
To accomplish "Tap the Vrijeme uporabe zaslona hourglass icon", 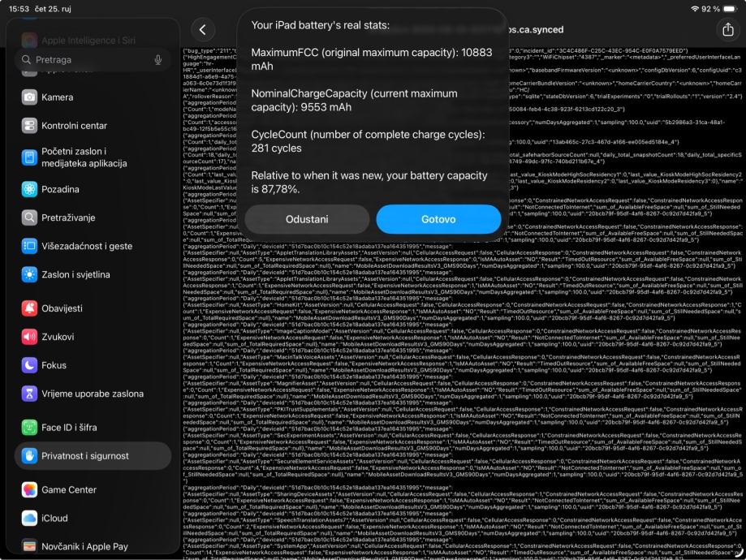I will [x=29, y=394].
